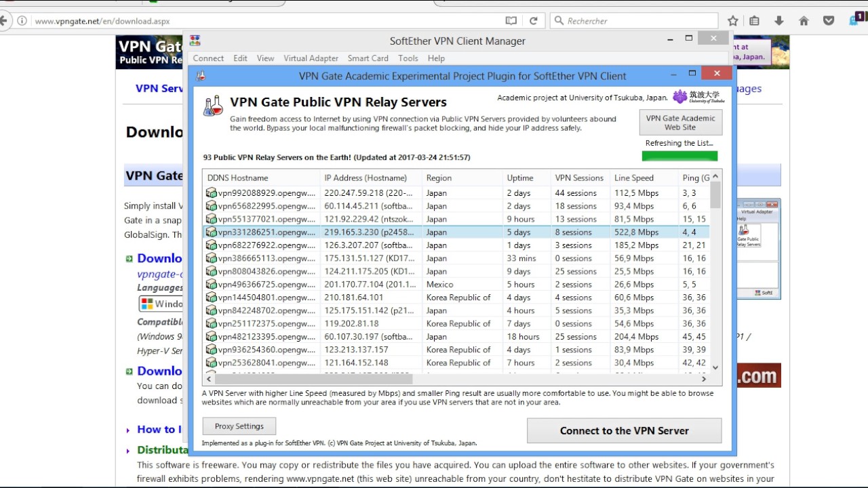Image resolution: width=868 pixels, height=488 pixels.
Task: Open the browser downloads arrow icon
Action: click(x=778, y=21)
